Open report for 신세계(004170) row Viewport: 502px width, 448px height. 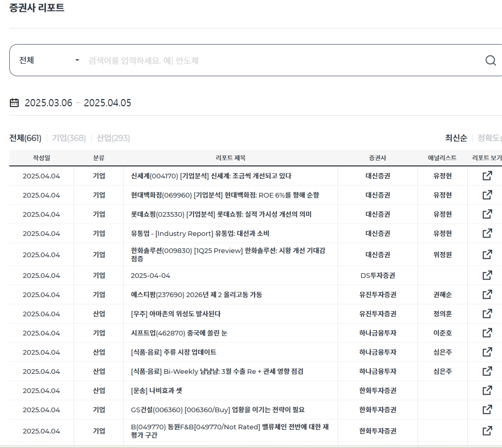point(487,176)
